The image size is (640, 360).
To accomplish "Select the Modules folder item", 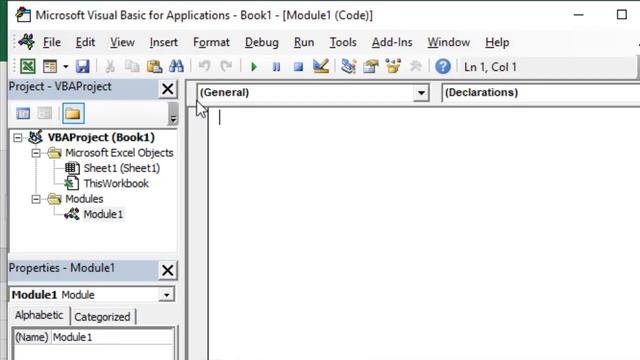I will [x=84, y=199].
